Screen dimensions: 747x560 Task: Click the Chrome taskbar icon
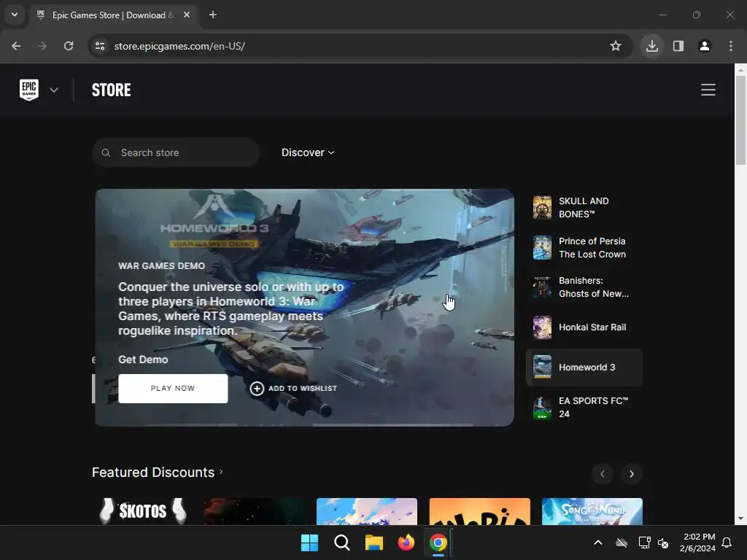click(438, 542)
